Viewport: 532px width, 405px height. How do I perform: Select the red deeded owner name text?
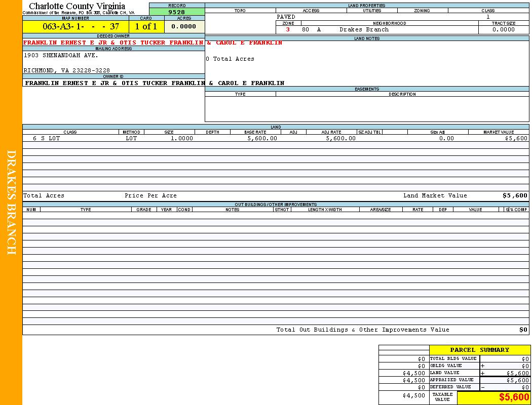[x=153, y=43]
